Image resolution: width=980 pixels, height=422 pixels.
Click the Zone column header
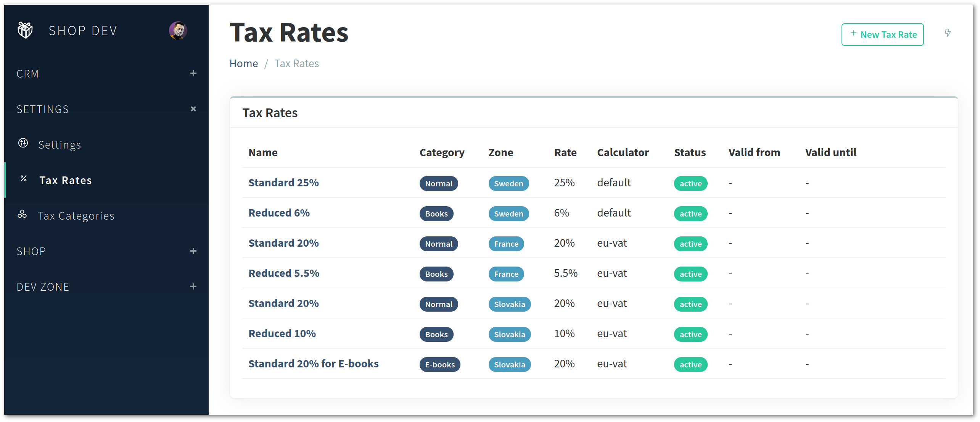(x=500, y=152)
